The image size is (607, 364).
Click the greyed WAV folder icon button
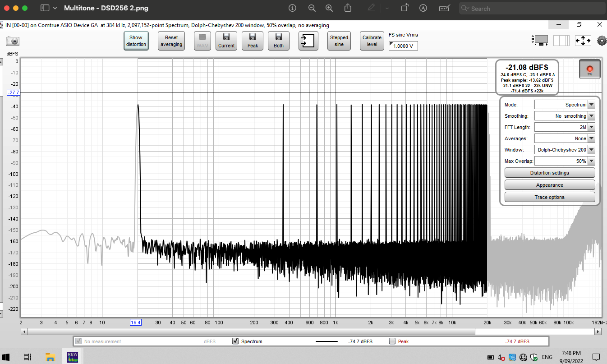pos(202,41)
